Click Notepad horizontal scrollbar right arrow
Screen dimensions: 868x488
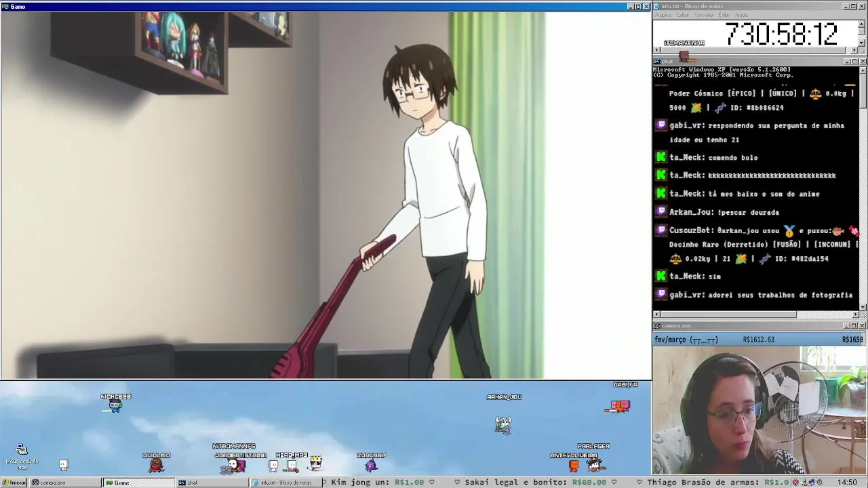[855, 50]
